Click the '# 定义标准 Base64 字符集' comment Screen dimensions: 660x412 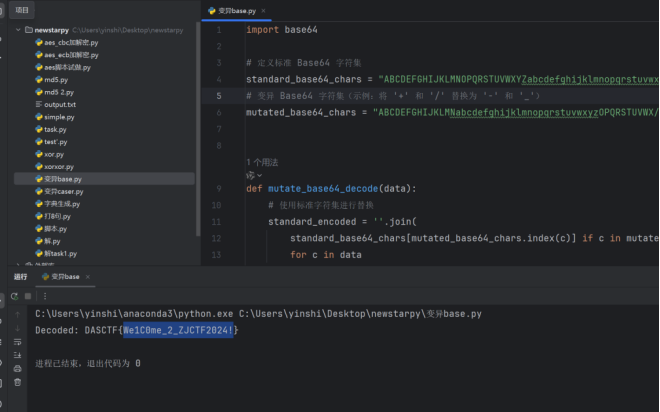[x=303, y=63]
